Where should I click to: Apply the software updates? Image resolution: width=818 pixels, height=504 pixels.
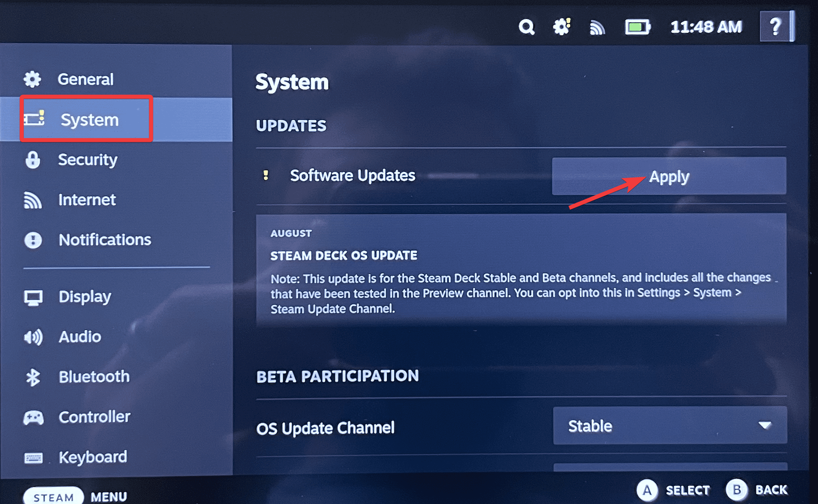[669, 176]
